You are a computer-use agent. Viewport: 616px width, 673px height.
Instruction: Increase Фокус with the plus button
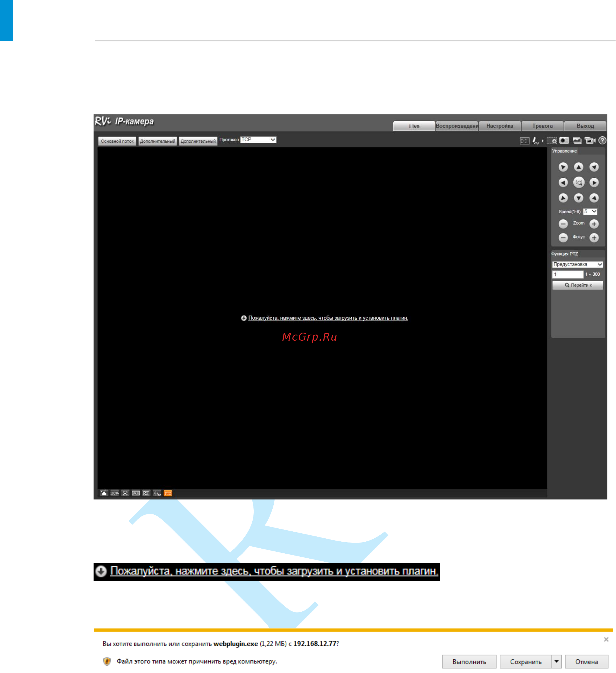tap(594, 238)
